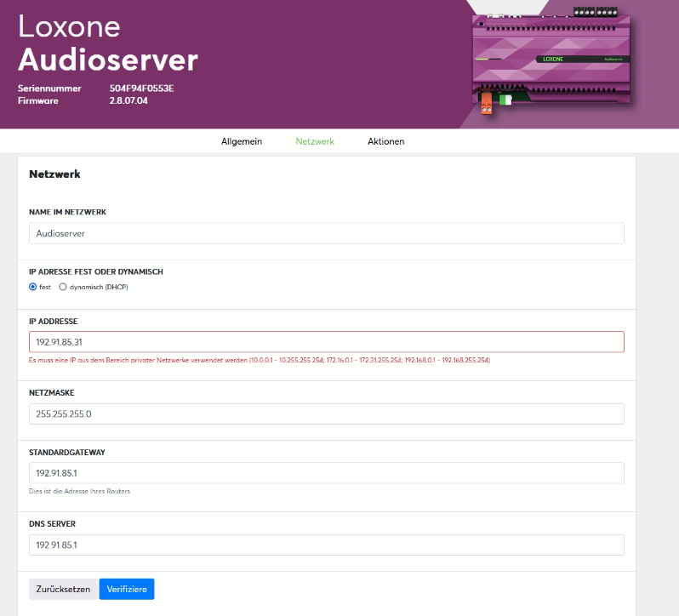Screen dimensions: 679x616
Task: Click the red private IP range error message
Action: pos(260,360)
